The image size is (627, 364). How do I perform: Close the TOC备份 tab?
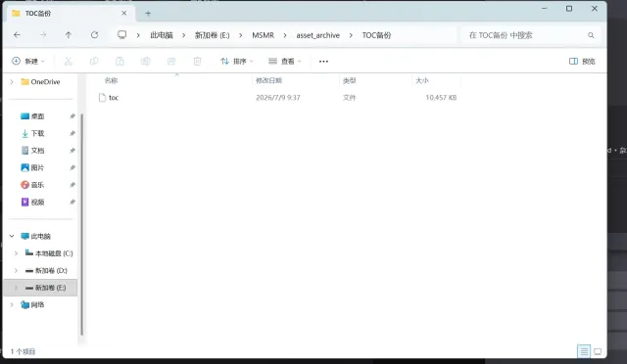(x=124, y=13)
